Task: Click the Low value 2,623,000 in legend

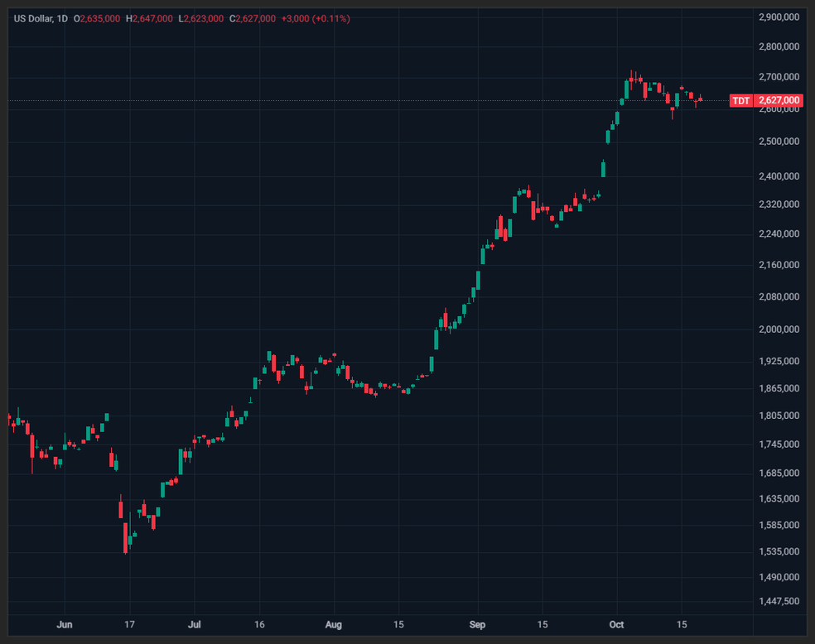Action: [203, 19]
